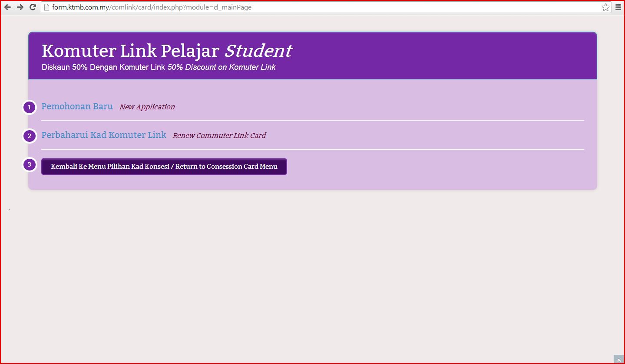The image size is (625, 364).
Task: Focus the address bar showing form.ktmb.com.my
Action: (x=326, y=7)
